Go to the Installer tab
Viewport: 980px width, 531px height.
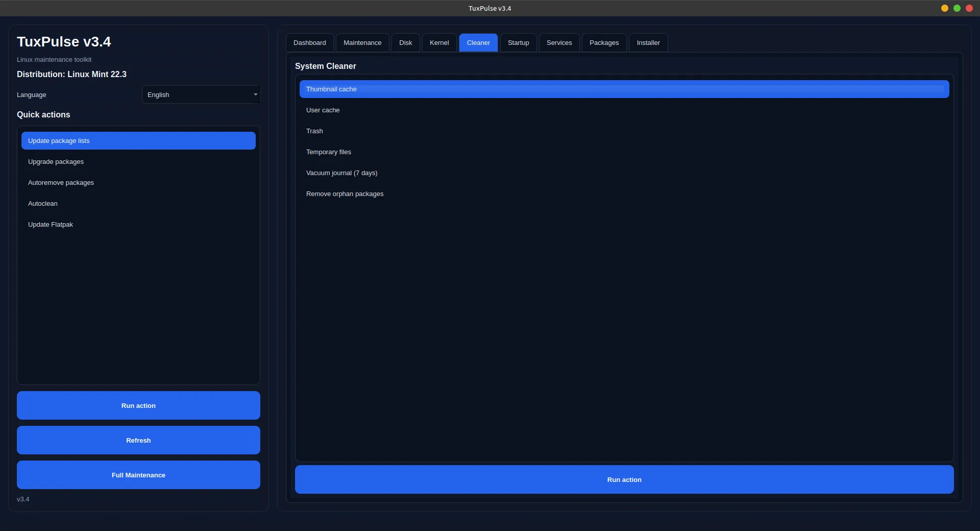[648, 43]
